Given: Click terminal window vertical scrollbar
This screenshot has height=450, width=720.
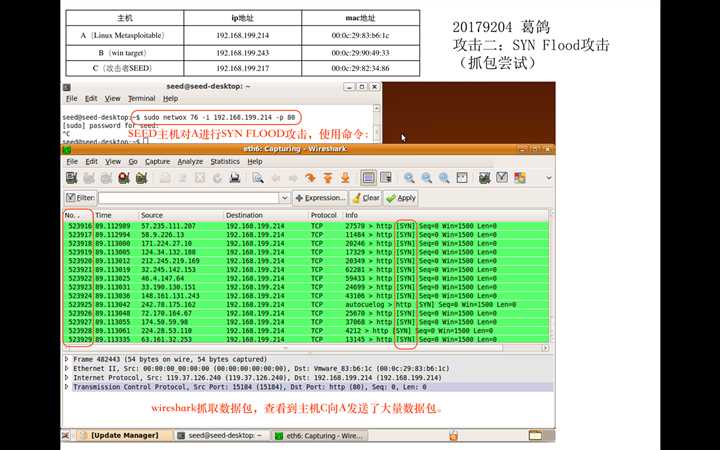Looking at the screenshot, I should [377, 123].
